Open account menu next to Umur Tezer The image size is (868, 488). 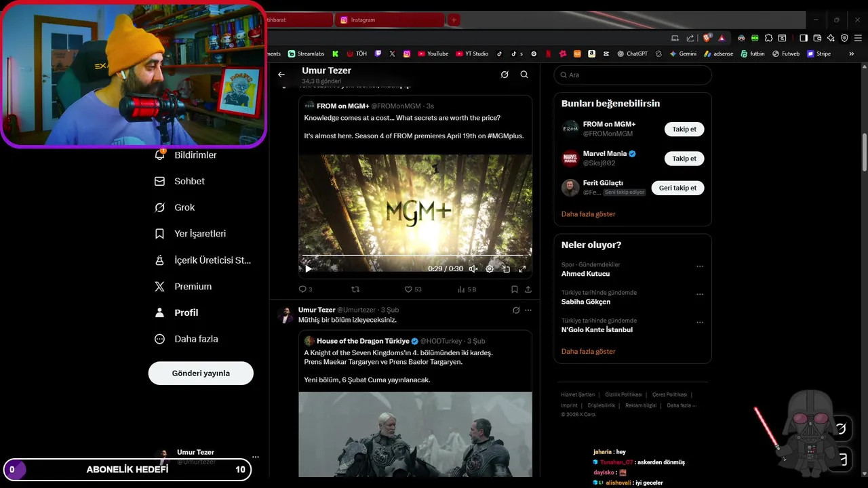[x=255, y=457]
